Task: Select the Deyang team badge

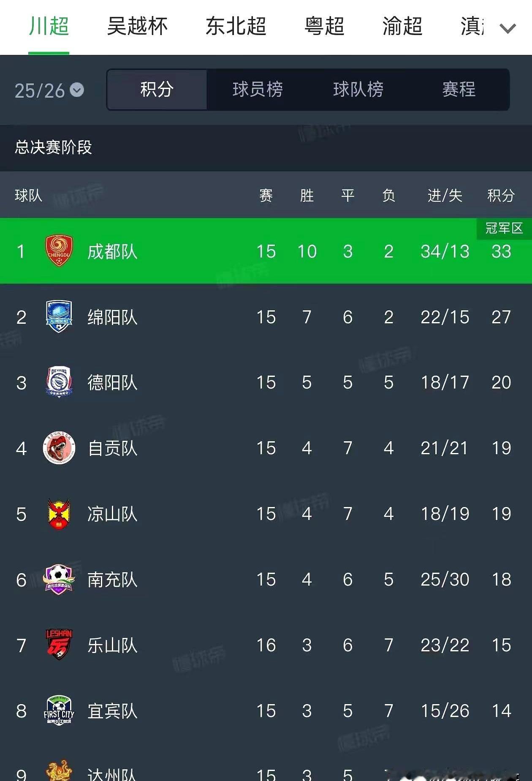Action: click(x=59, y=382)
